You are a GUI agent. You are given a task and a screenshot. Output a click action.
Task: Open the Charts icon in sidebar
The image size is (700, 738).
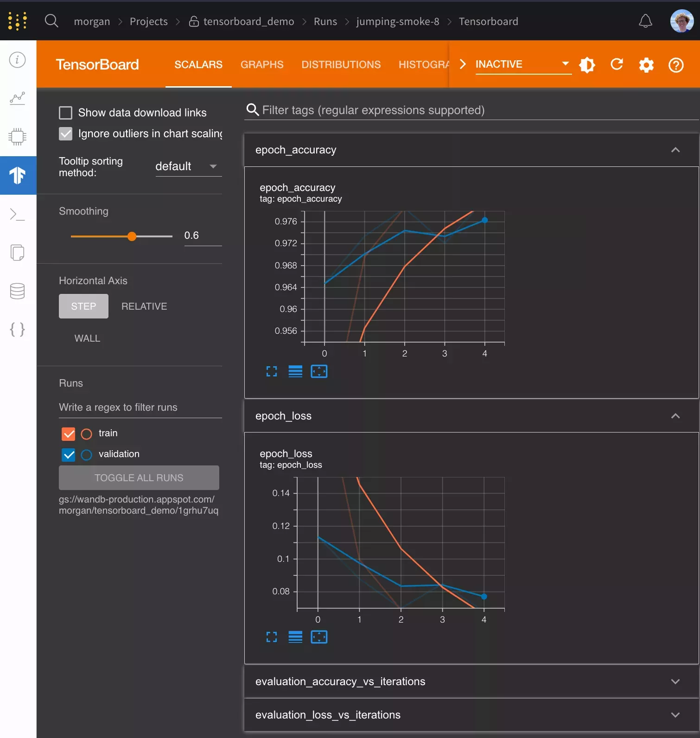[x=18, y=98]
